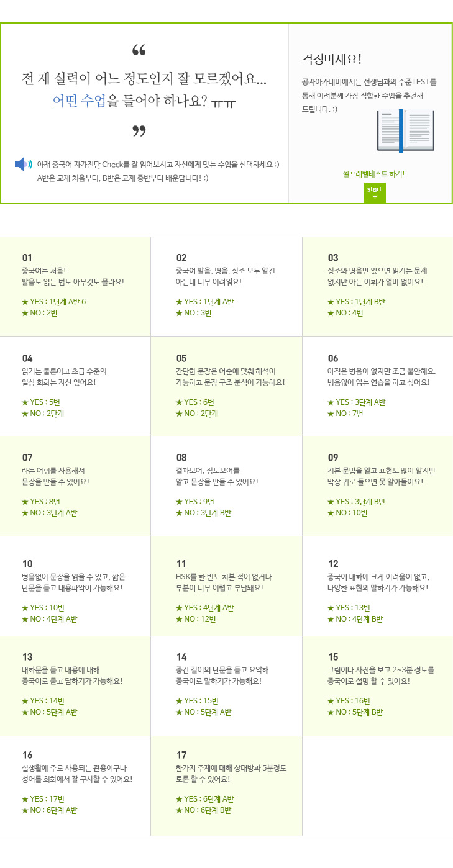This screenshot has height=868, width=453.
Task: Choose 'NO : 3단계 B반' in card 08
Action: click(203, 513)
